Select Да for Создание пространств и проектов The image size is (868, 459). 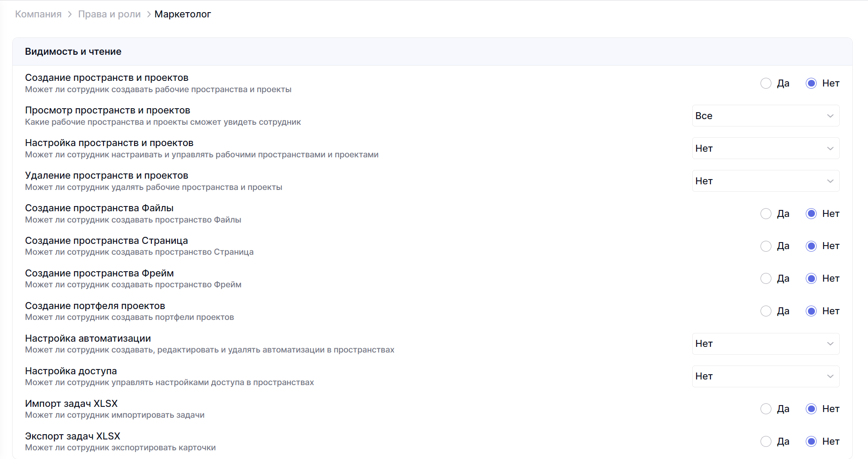(x=766, y=83)
